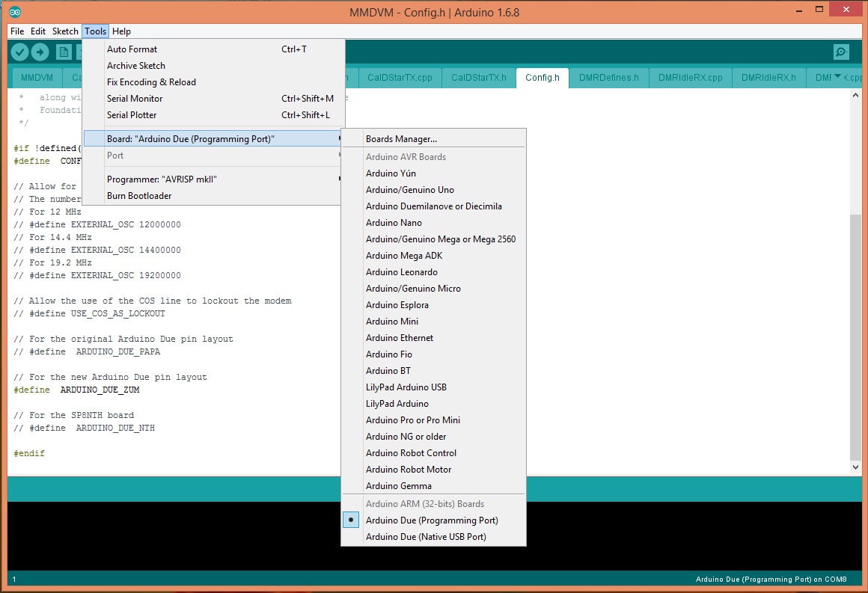Select Arduino Pro or Pro Mini
This screenshot has width=868, height=593.
coord(433,420)
